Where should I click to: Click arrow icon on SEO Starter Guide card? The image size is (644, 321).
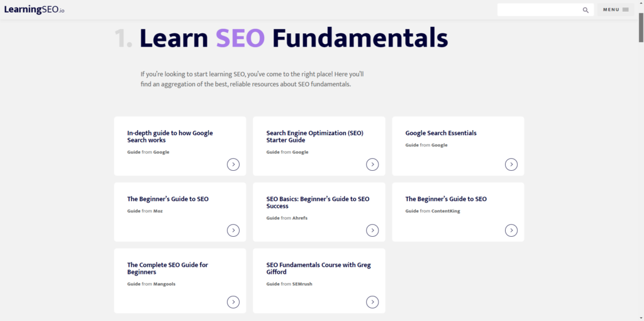point(372,165)
